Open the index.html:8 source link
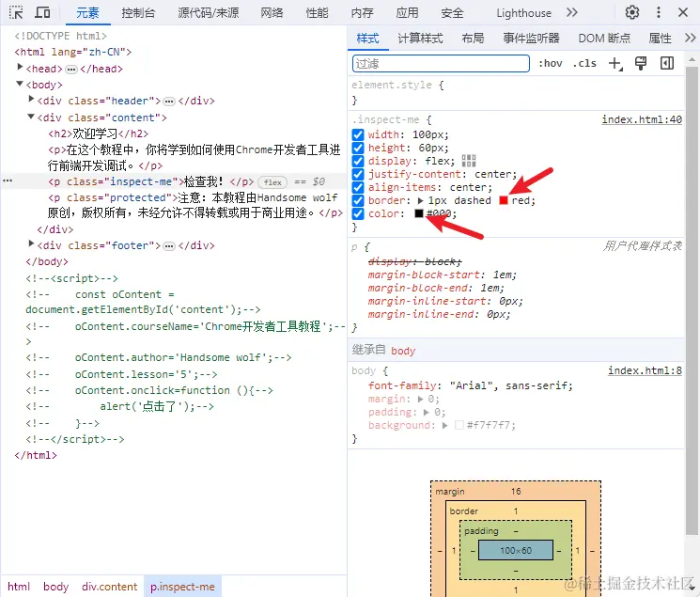 click(645, 370)
